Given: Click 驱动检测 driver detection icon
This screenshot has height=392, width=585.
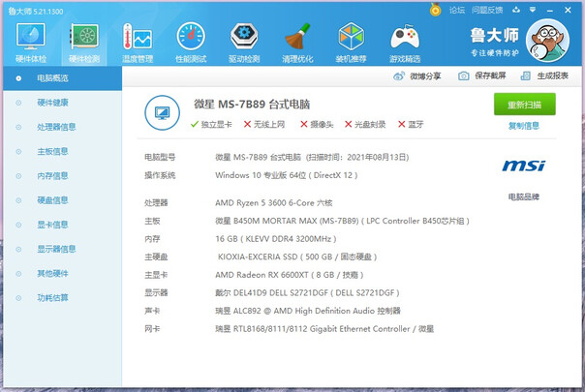Looking at the screenshot, I should [243, 41].
